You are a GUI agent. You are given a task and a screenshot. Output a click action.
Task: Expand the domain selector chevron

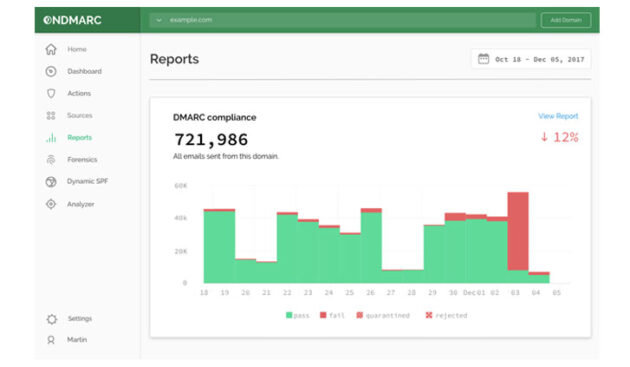pyautogui.click(x=159, y=20)
